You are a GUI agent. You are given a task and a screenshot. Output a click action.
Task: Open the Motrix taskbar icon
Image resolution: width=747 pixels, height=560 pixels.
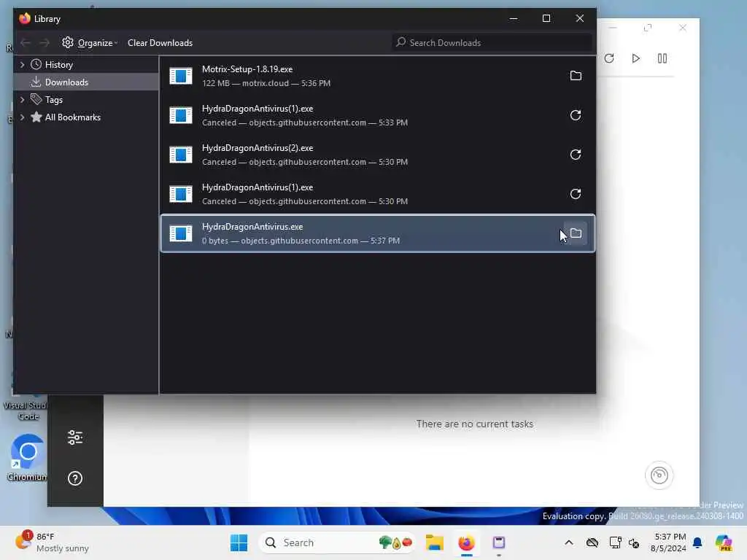[499, 542]
